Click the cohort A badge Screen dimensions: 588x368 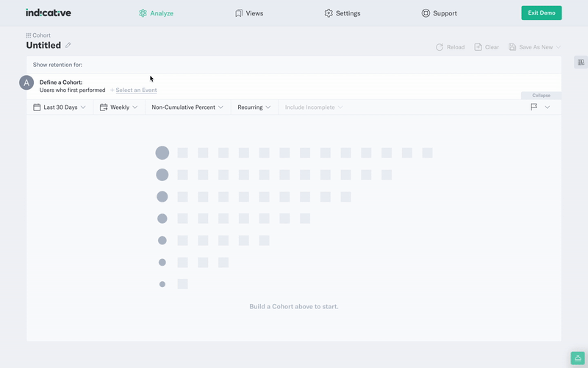[26, 82]
